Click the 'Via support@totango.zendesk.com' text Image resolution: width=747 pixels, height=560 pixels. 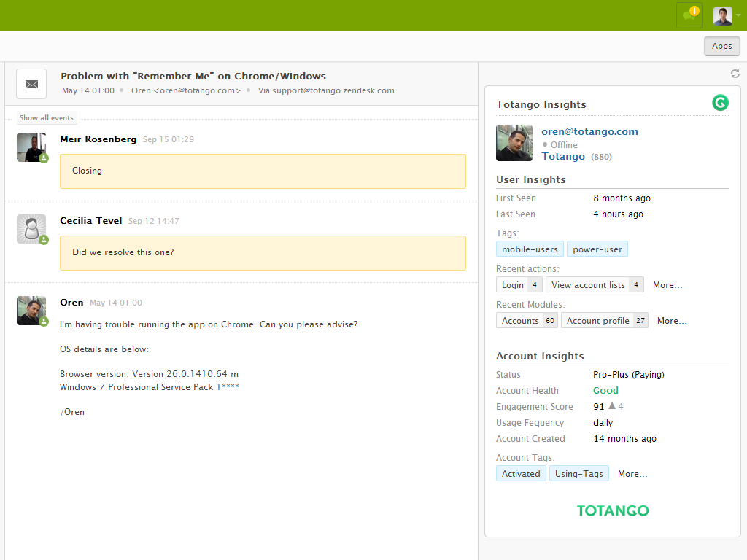[x=326, y=90]
